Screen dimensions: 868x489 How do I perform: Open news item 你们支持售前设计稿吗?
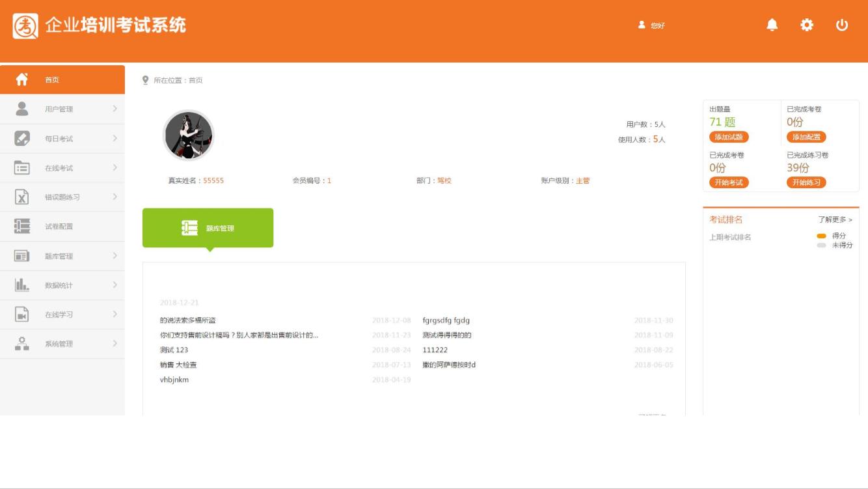click(239, 335)
